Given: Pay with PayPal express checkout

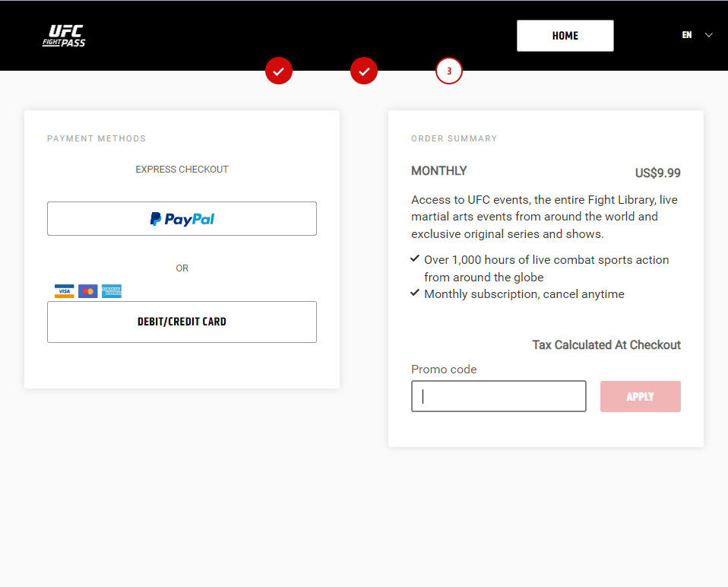Looking at the screenshot, I should click(182, 219).
